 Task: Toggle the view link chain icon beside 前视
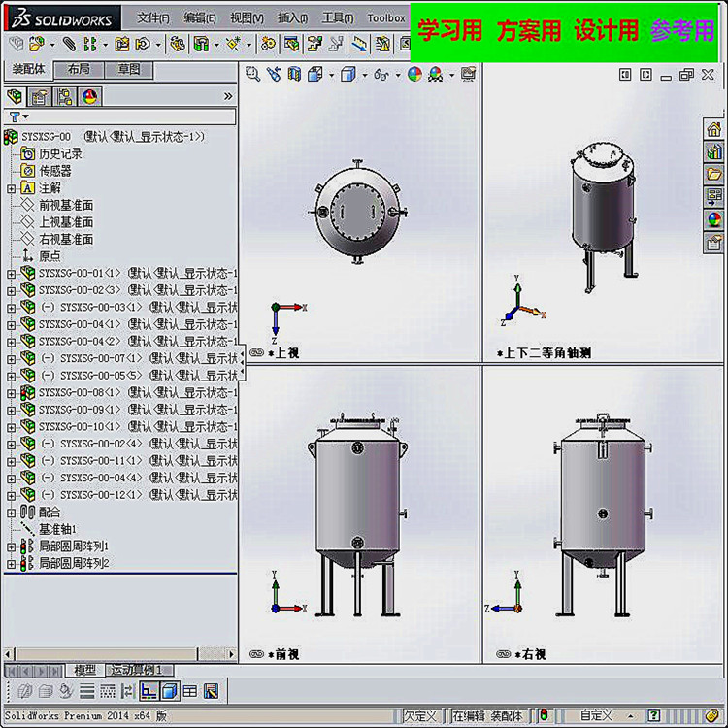(x=256, y=654)
